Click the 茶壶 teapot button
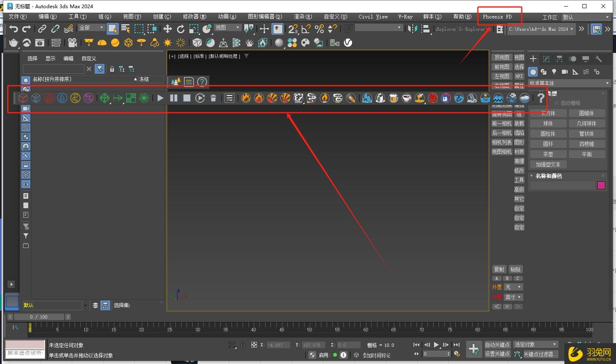 coord(548,154)
